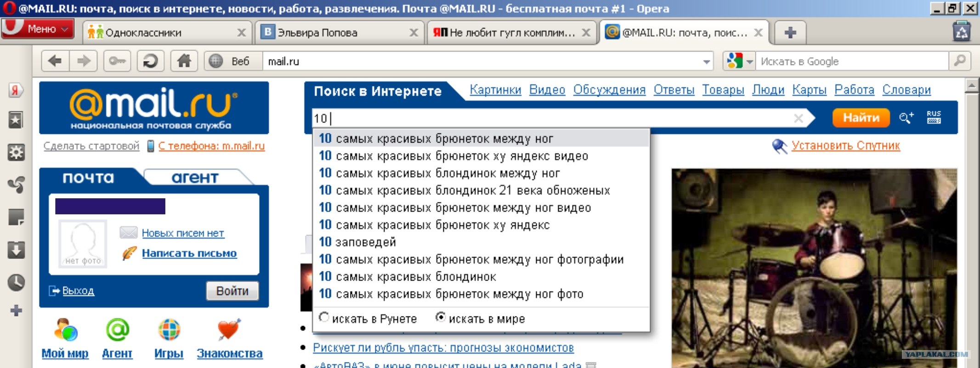Open the Картинки search link

point(495,90)
